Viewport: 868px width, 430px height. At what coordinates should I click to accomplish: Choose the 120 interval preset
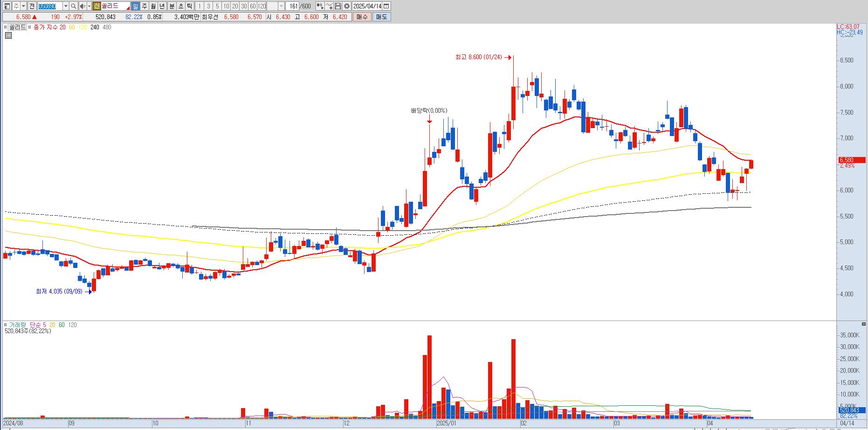(262, 6)
